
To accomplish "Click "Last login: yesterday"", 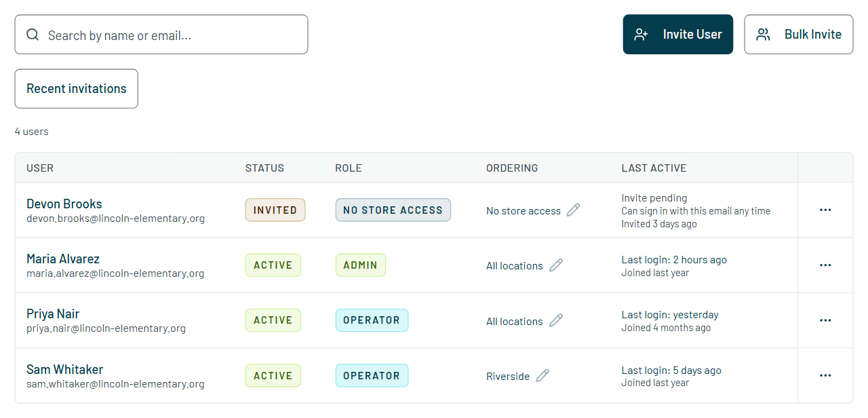I will pyautogui.click(x=670, y=315).
